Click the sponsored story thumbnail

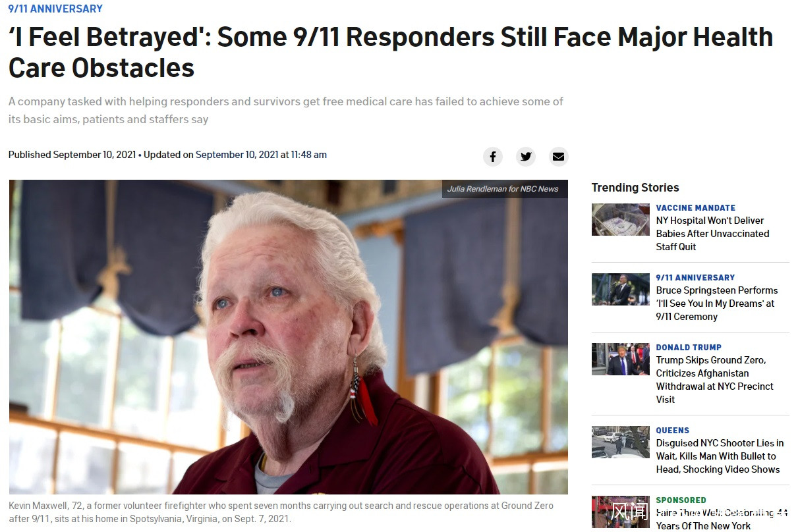[x=620, y=512]
